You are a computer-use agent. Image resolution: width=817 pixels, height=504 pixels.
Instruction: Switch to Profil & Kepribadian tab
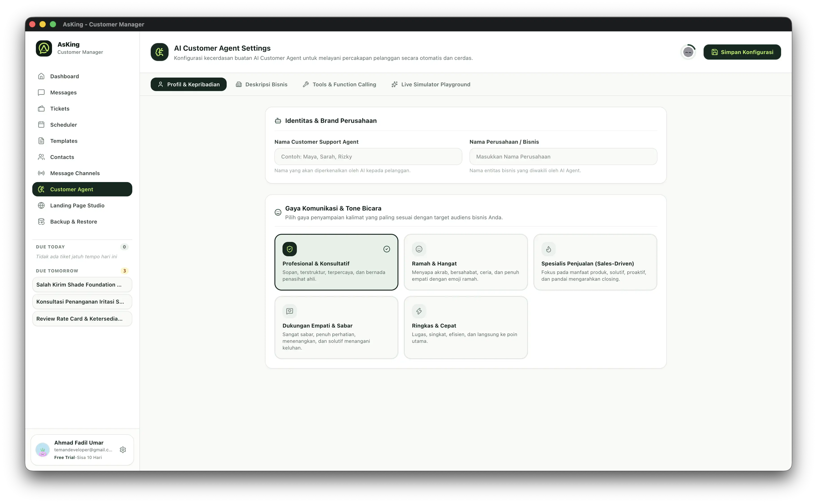[189, 84]
